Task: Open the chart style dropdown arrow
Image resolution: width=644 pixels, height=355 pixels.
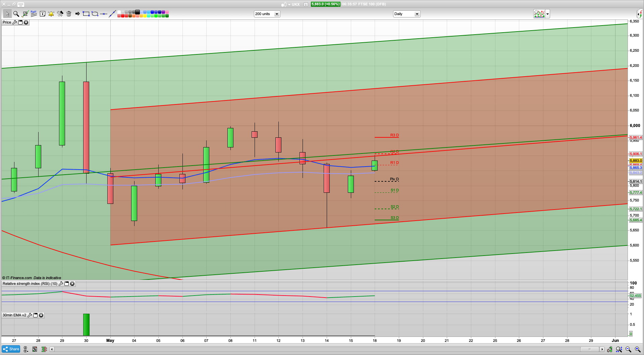Action: [548, 14]
